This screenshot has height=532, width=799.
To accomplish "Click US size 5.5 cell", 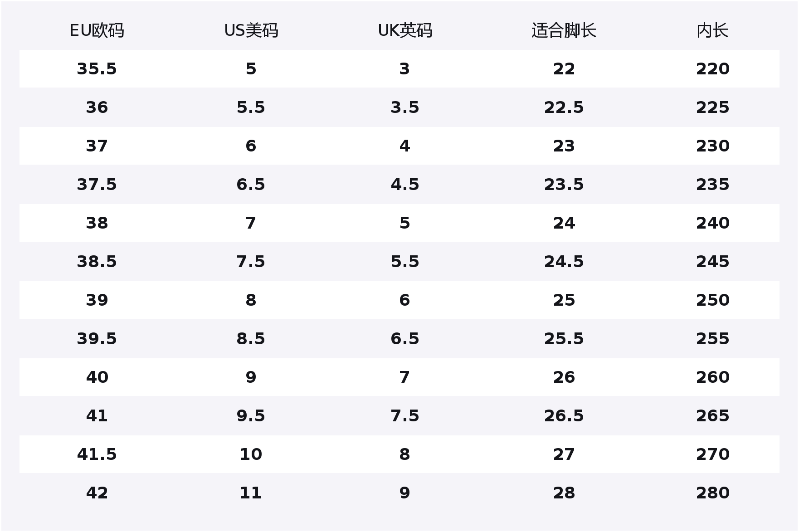I will pos(251,107).
